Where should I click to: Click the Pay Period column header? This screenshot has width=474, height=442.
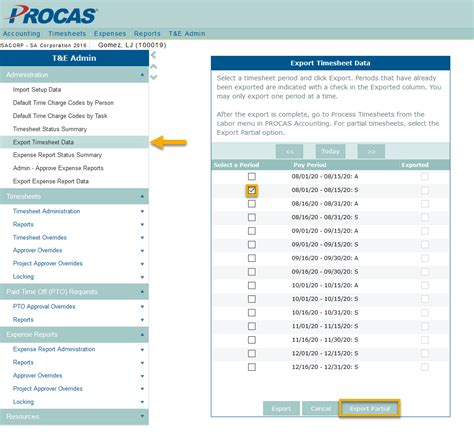coord(310,165)
